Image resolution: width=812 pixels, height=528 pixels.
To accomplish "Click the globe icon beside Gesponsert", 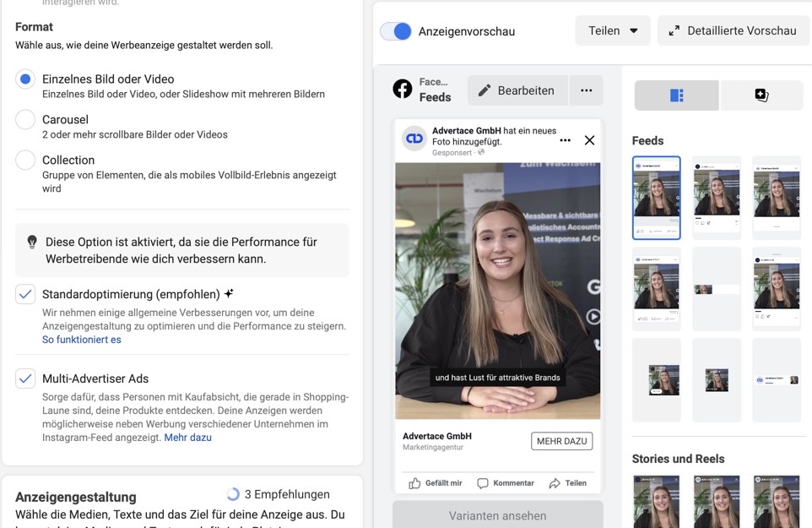I will [481, 152].
